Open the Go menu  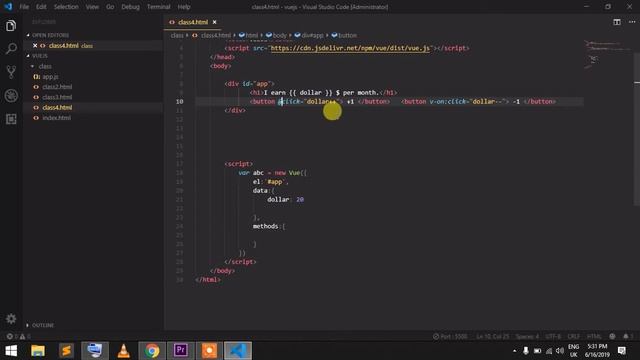(x=110, y=7)
